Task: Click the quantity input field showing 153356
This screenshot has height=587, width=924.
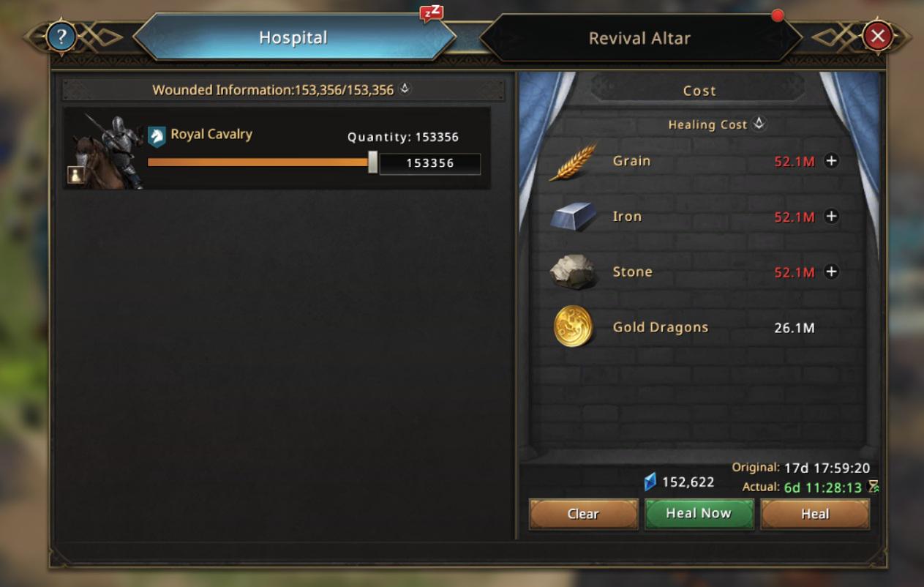Action: [430, 163]
